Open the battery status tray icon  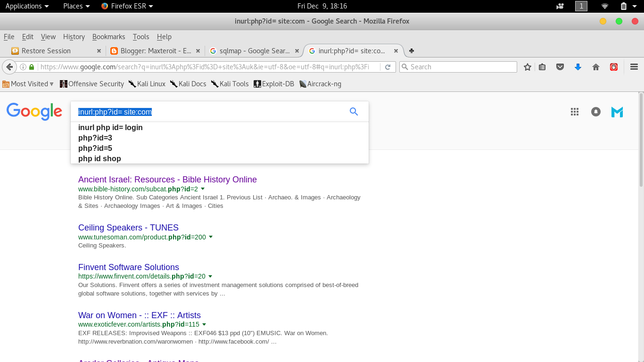624,6
